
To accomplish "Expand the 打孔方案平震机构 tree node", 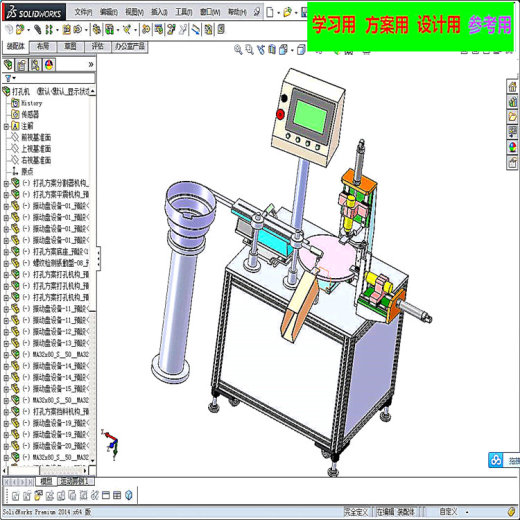I will click(6, 195).
